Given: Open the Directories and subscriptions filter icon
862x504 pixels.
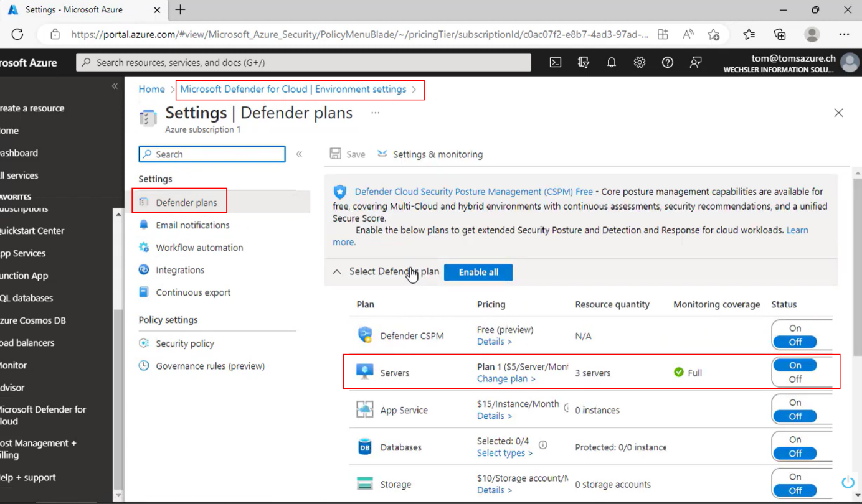Looking at the screenshot, I should 584,62.
